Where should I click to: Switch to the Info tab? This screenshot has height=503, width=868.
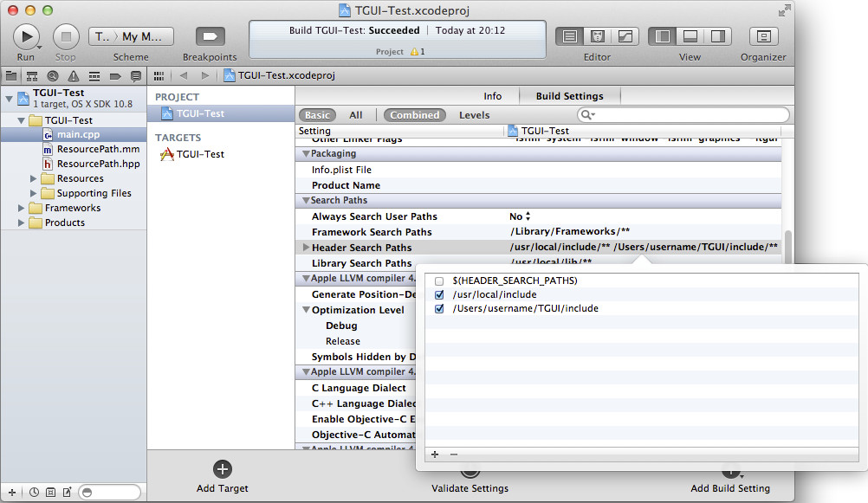pos(492,96)
